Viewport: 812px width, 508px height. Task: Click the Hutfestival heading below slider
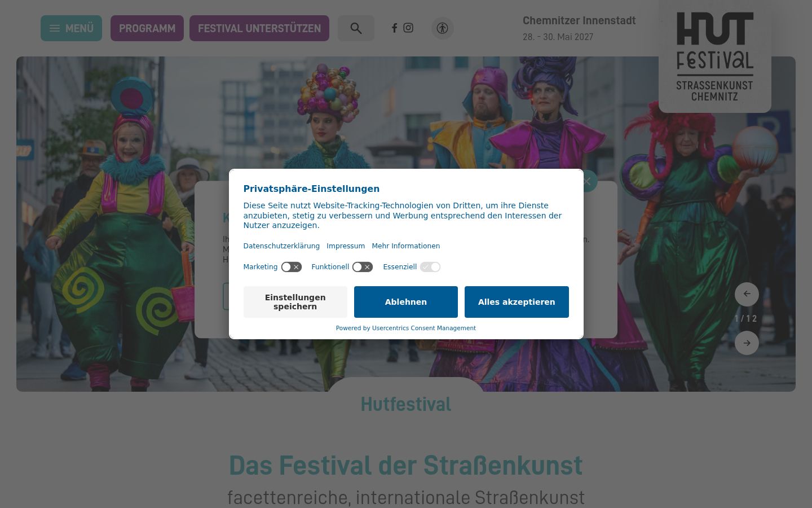click(x=406, y=404)
